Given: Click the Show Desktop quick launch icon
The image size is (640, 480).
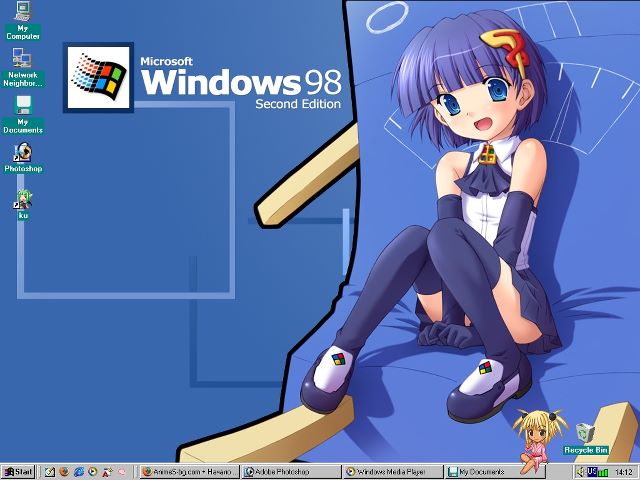Looking at the screenshot, I should [50, 472].
